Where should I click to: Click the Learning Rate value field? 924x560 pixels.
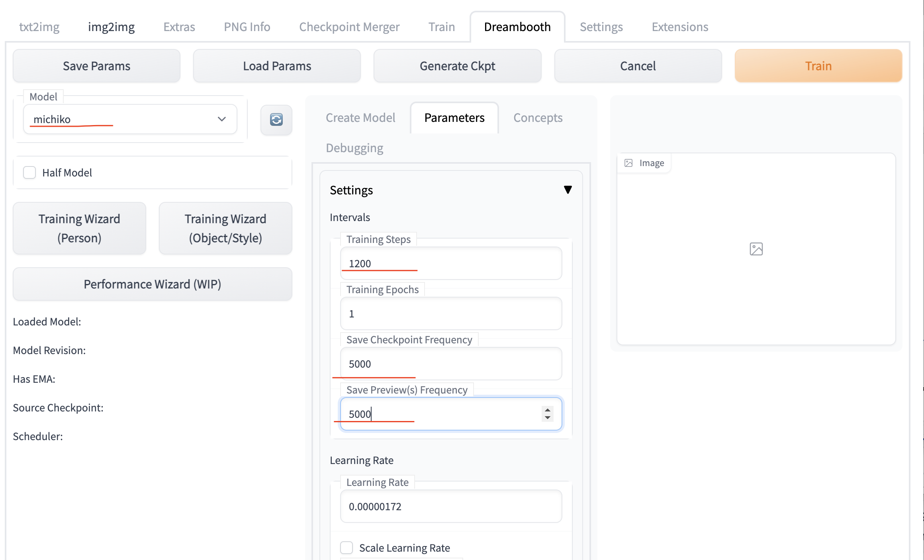tap(451, 506)
